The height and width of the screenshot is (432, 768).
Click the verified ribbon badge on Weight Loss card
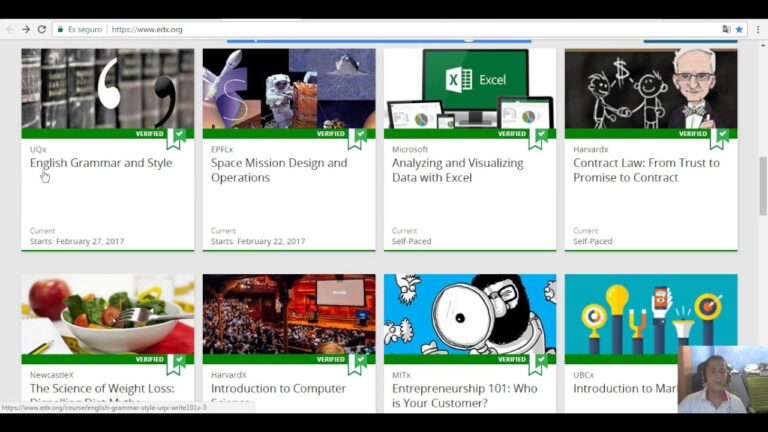tap(176, 364)
